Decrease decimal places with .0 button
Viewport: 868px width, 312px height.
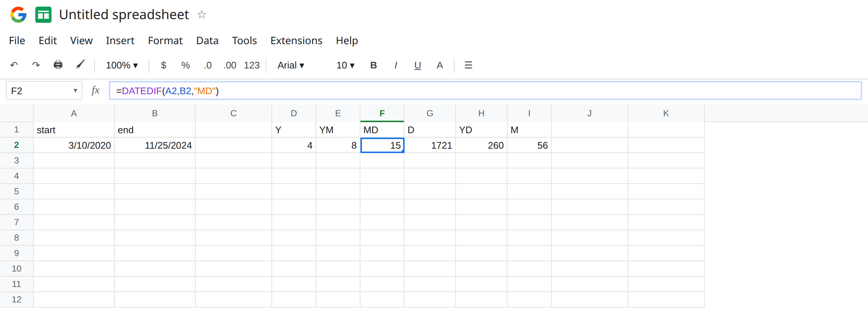pos(208,65)
